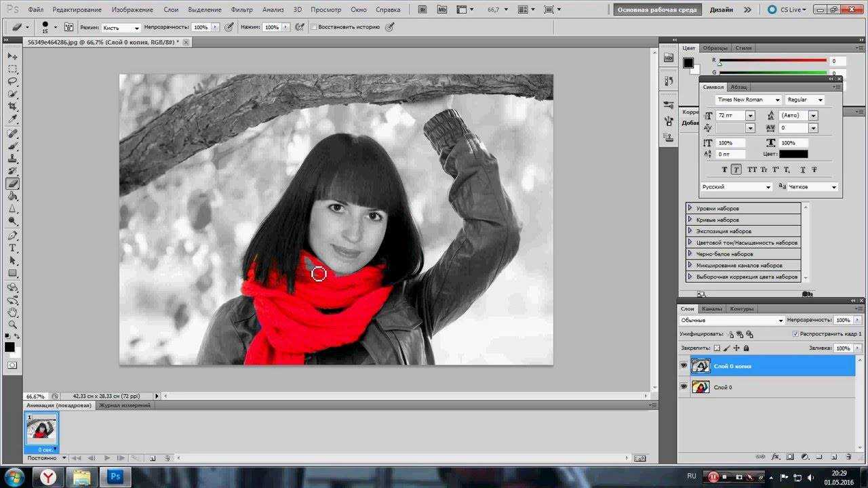Screen dimensions: 868x488
Task: Select the Eraser tool
Action: click(12, 184)
